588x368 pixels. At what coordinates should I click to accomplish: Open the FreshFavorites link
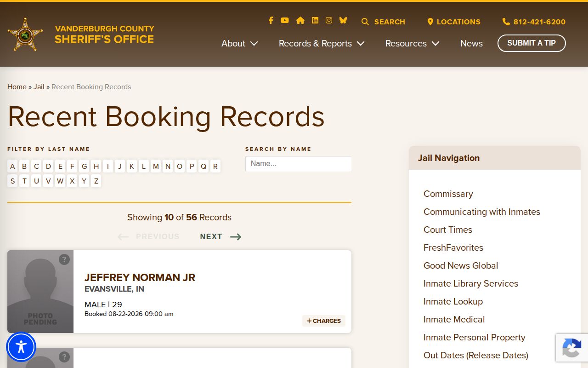click(453, 248)
